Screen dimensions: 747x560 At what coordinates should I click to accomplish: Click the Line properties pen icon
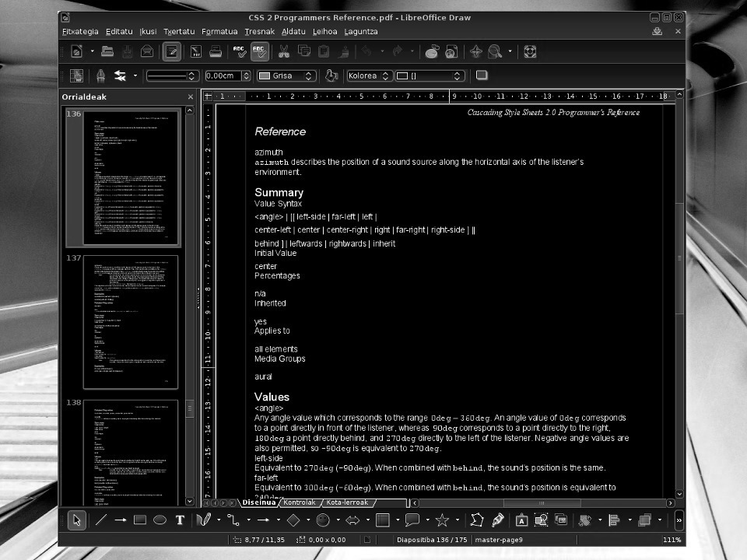(100, 75)
